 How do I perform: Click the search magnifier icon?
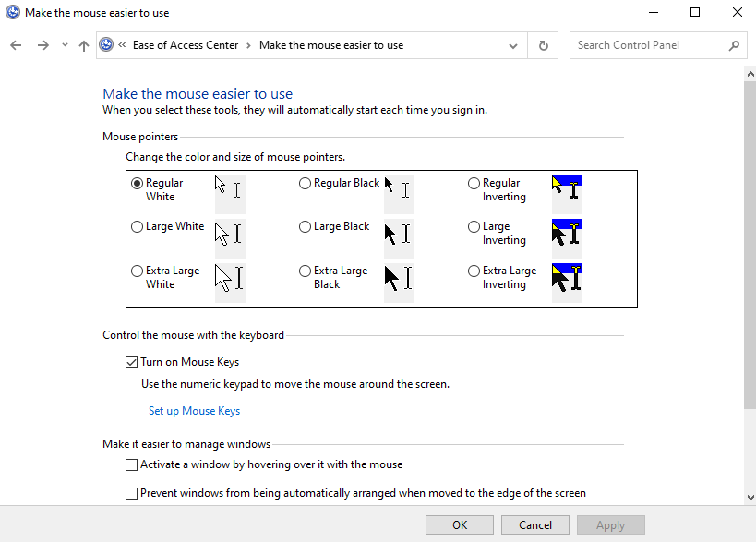pyautogui.click(x=735, y=45)
